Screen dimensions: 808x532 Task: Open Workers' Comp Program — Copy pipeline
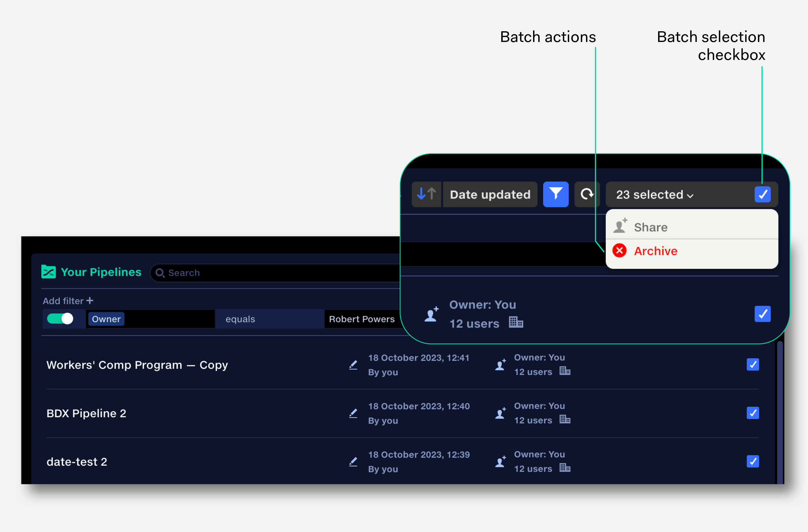(137, 365)
